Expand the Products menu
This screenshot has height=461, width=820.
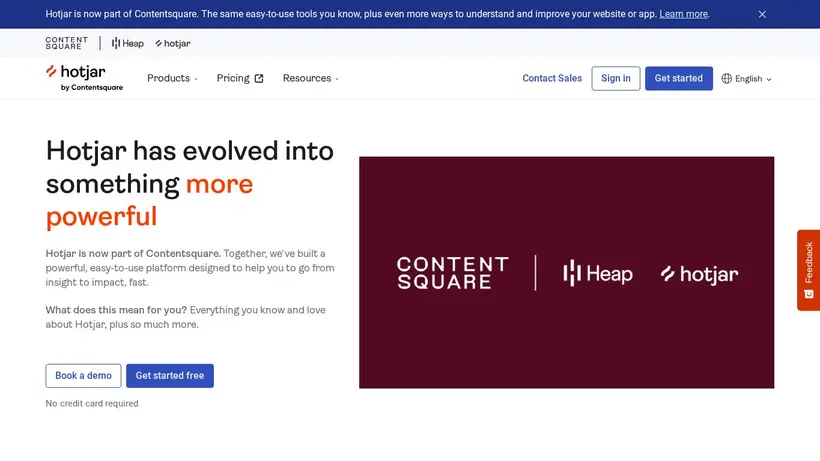click(x=172, y=78)
